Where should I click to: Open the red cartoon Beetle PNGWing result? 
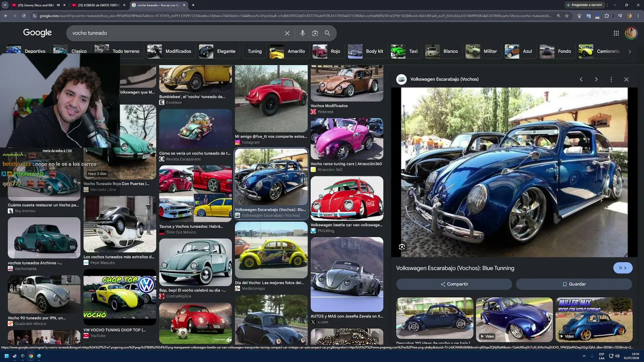click(347, 205)
